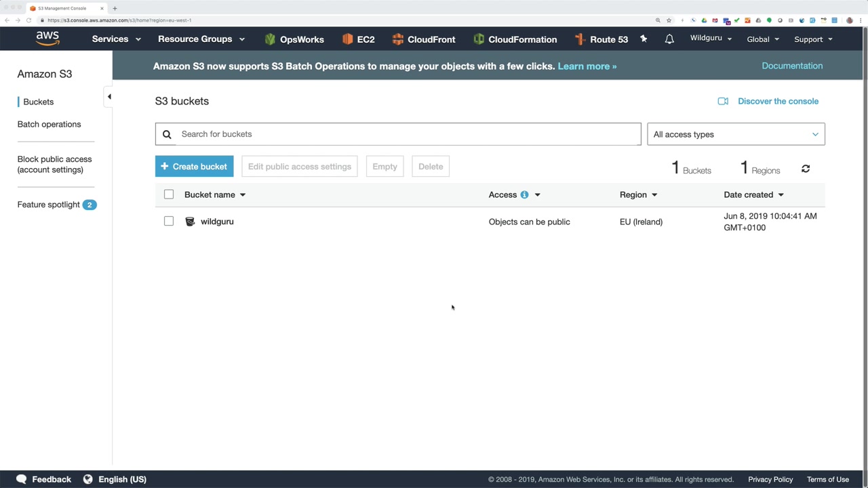The width and height of the screenshot is (868, 488).
Task: Click the 'Objects can be public' access text
Action: pos(530,222)
